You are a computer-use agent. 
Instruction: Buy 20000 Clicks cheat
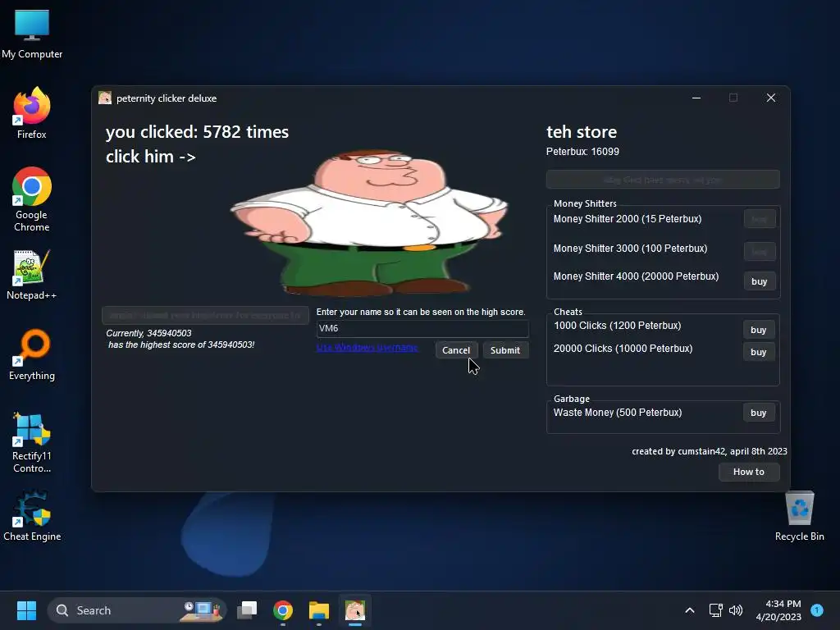click(x=758, y=352)
